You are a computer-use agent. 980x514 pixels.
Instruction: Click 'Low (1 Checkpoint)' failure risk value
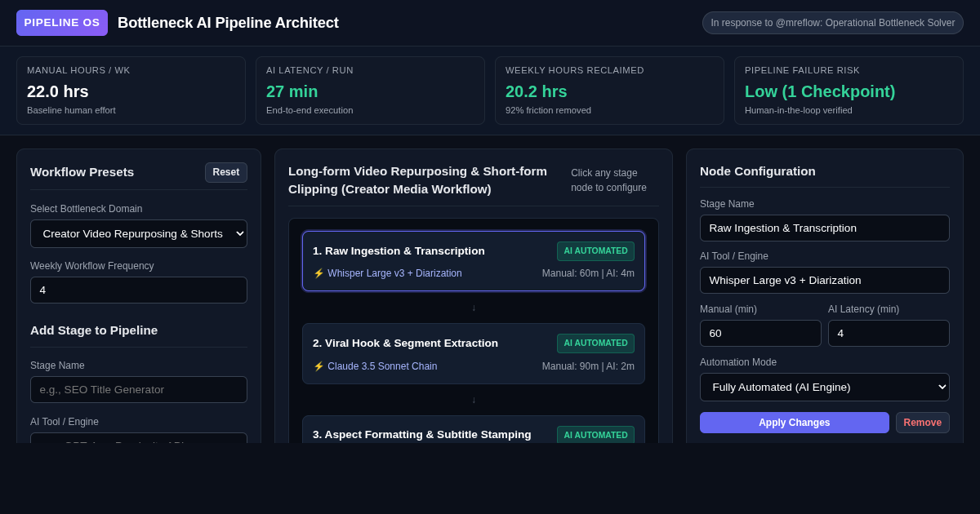(820, 91)
